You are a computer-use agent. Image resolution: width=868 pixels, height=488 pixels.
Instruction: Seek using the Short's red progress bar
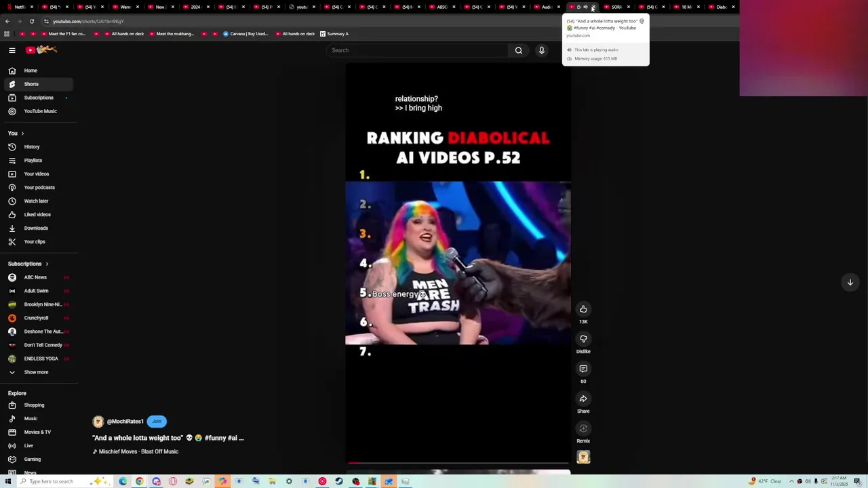click(458, 463)
